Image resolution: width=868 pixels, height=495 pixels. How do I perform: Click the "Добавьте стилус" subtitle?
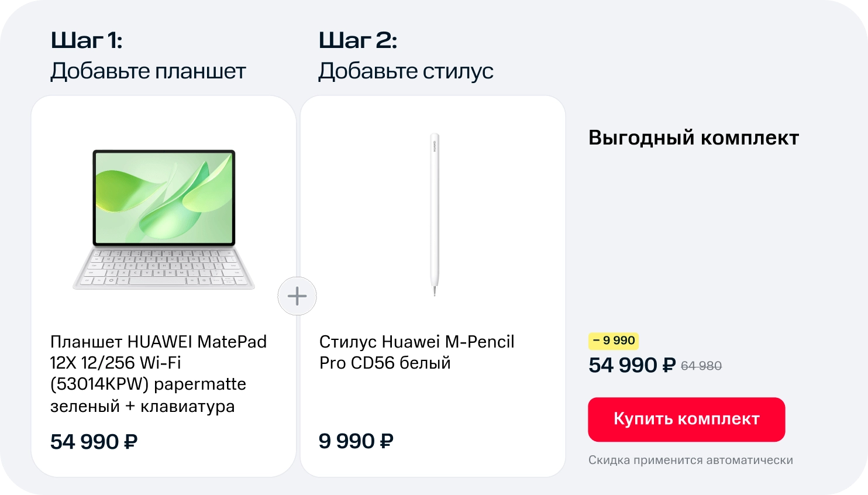coord(406,71)
